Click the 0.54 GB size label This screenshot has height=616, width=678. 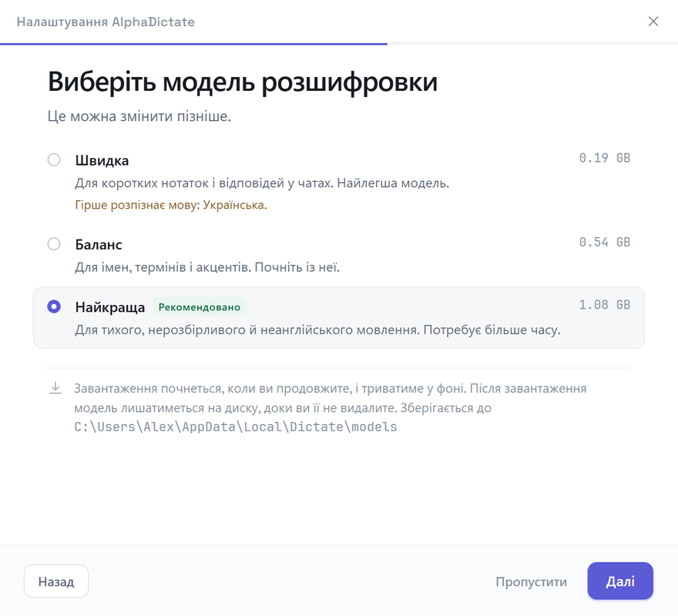[x=605, y=242]
